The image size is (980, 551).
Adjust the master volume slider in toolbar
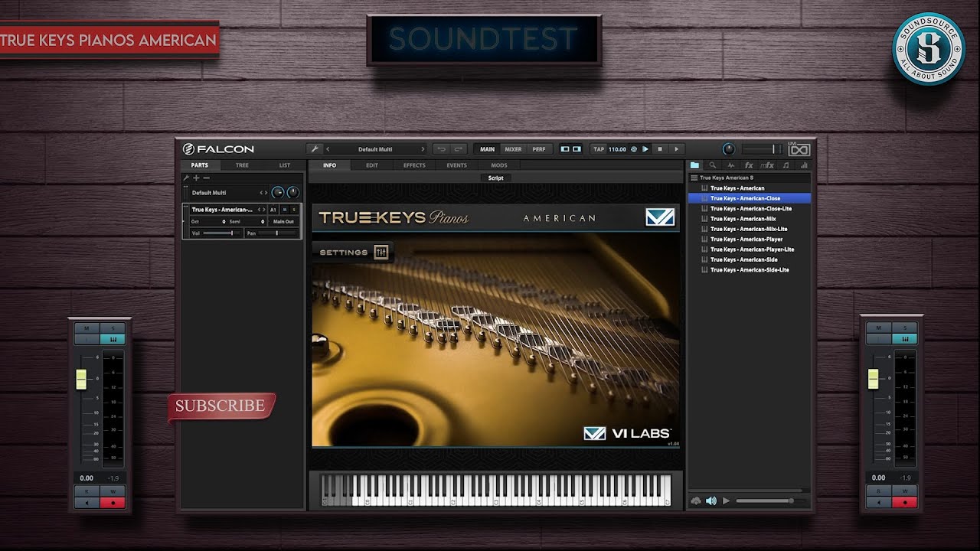762,149
